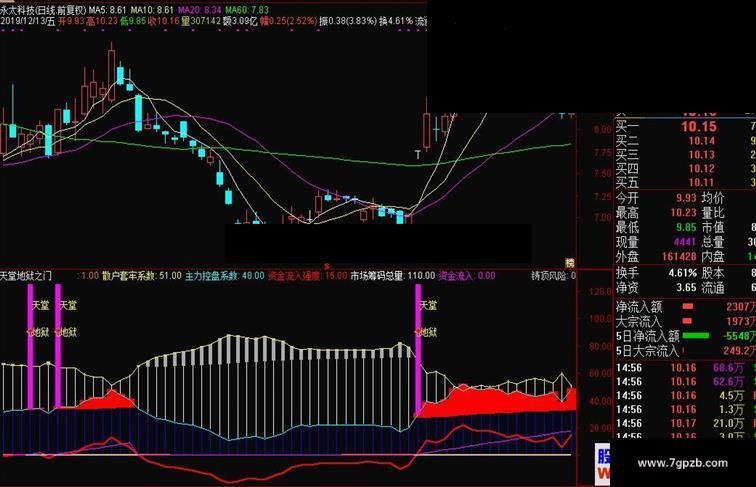Click the small icon at price chart corner

click(x=570, y=263)
